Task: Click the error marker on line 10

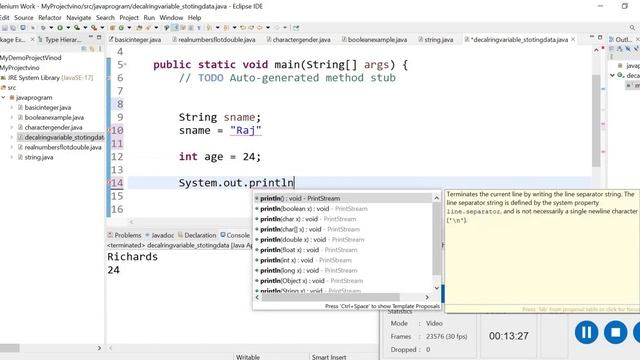Action: pos(109,130)
